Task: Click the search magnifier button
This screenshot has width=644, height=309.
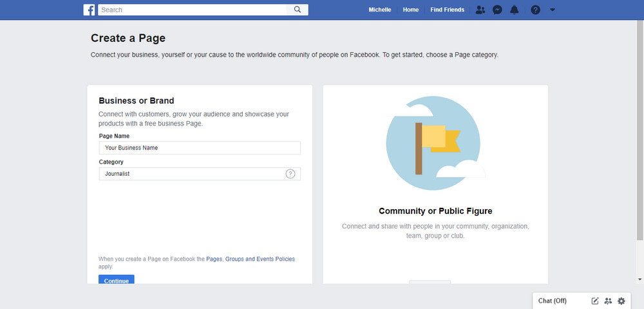Action: (x=298, y=10)
